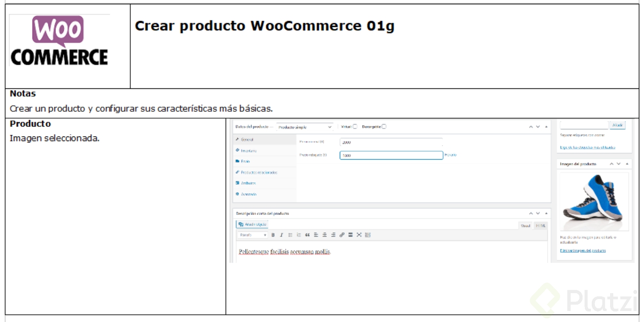This screenshot has height=322, width=644.
Task: Open the Avanzado tab
Action: (x=265, y=194)
